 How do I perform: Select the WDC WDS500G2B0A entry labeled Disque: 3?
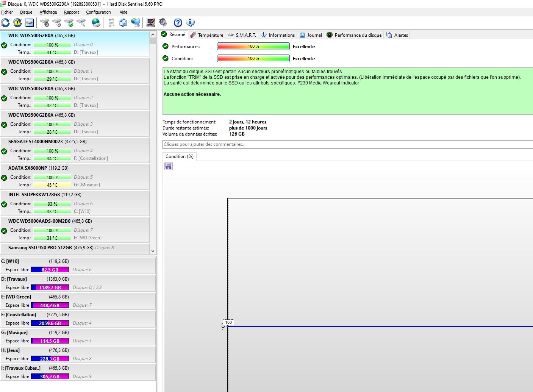[x=75, y=124]
